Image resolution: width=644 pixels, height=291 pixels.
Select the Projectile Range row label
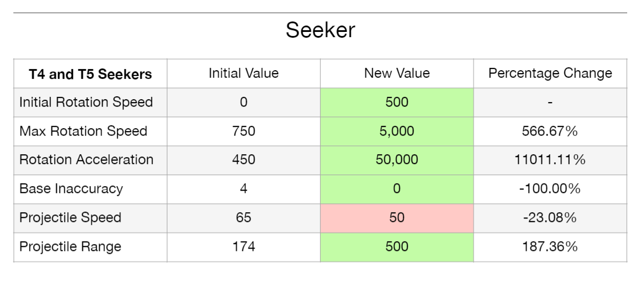point(70,246)
